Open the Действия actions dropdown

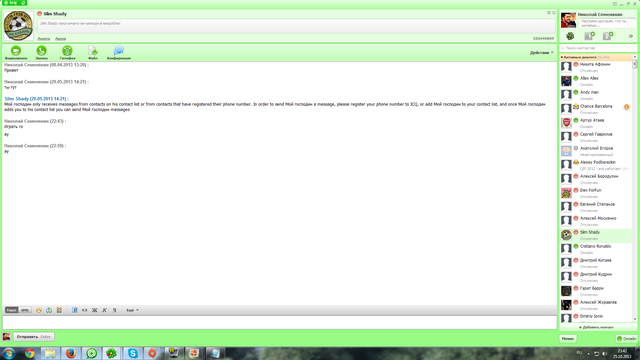click(542, 53)
